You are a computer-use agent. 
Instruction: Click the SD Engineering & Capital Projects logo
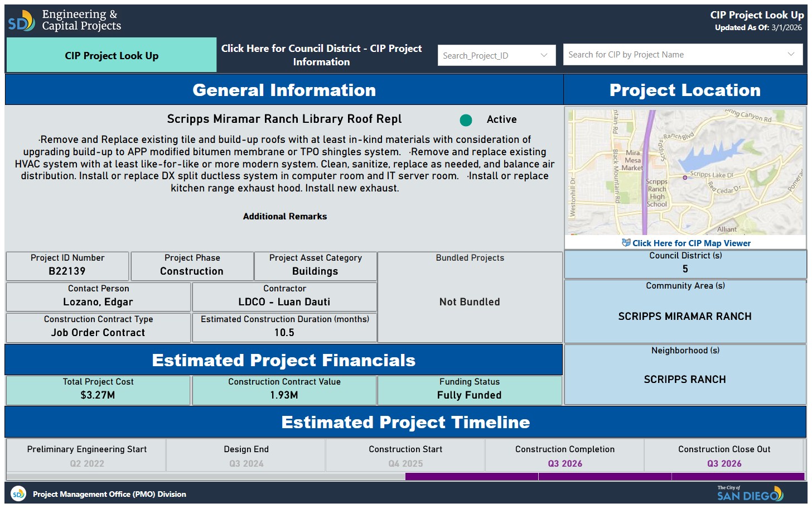[64, 21]
